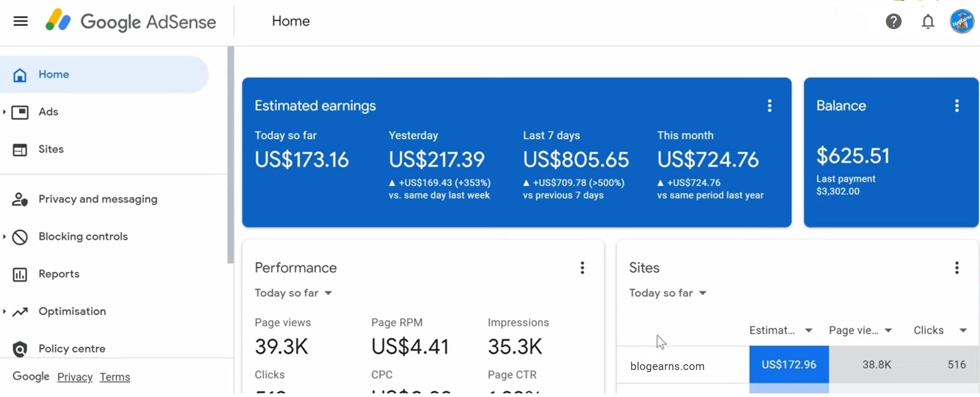Click the US$4.41 Page RPM metric
This screenshot has height=397, width=980.
pos(410,347)
